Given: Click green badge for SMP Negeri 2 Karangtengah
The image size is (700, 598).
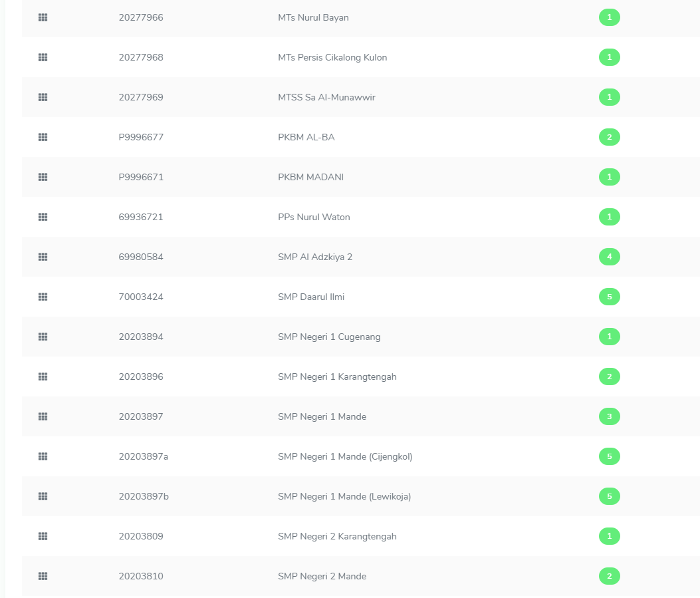Looking at the screenshot, I should (609, 536).
